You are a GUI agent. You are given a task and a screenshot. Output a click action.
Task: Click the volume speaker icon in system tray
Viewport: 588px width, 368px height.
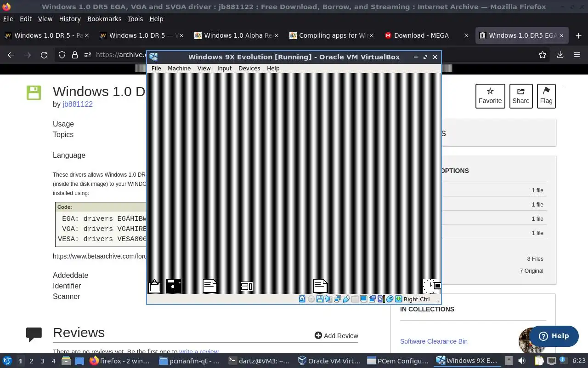[522, 361]
